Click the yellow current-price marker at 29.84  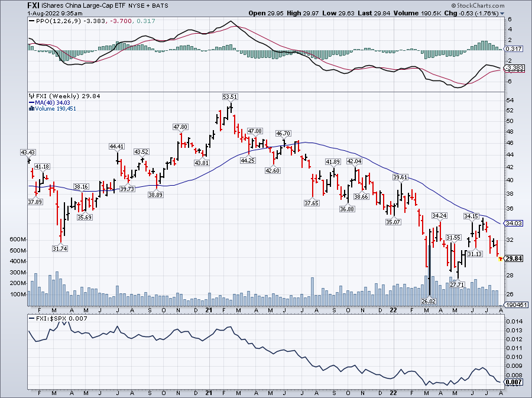501,258
